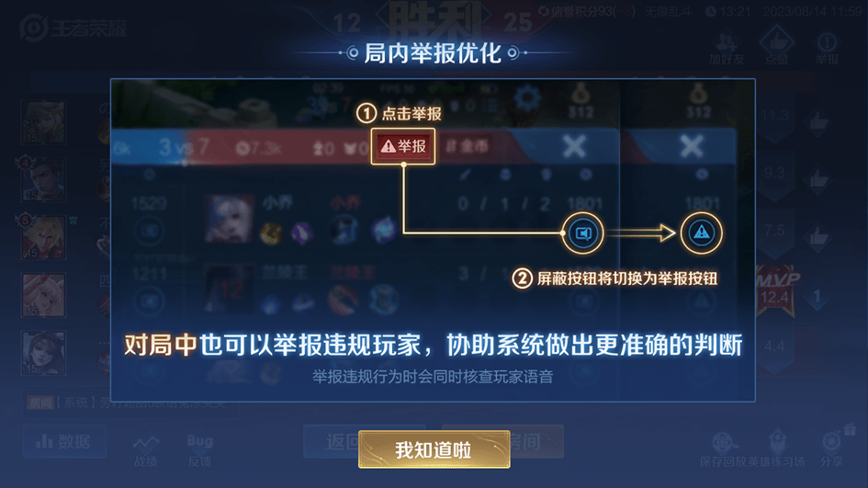Click the 举报 report icon at top right
The height and width of the screenshot is (488, 868).
(x=827, y=48)
